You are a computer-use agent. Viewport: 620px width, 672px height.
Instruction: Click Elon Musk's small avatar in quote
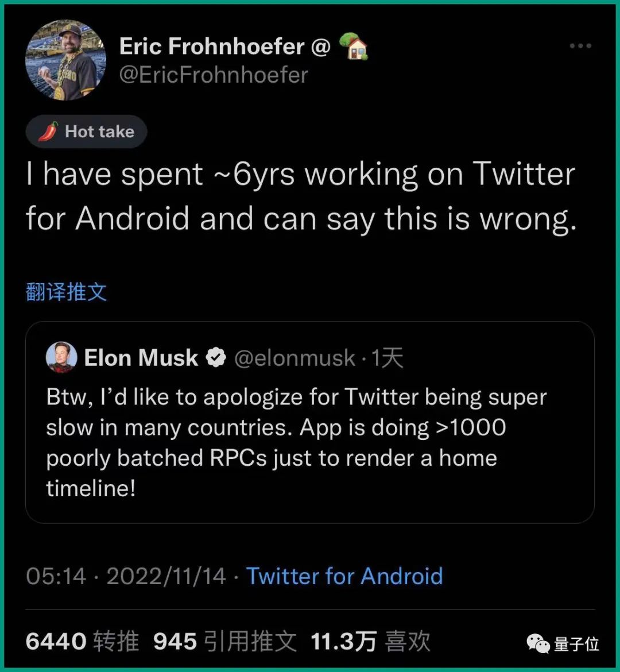coord(61,357)
